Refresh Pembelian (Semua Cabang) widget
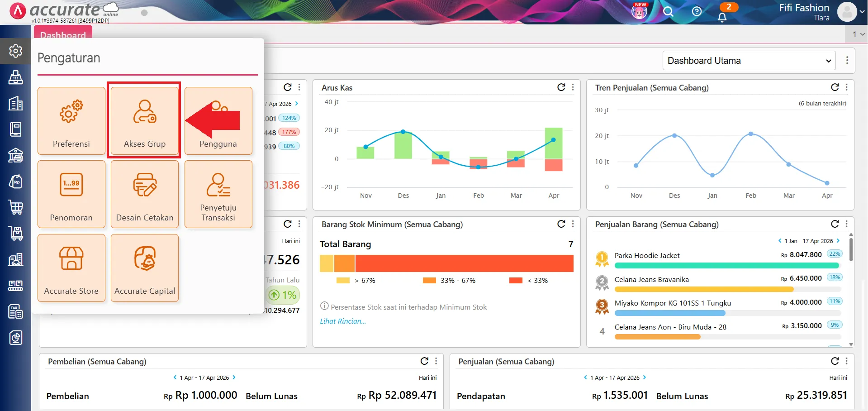Viewport: 868px width, 411px height. (x=424, y=361)
